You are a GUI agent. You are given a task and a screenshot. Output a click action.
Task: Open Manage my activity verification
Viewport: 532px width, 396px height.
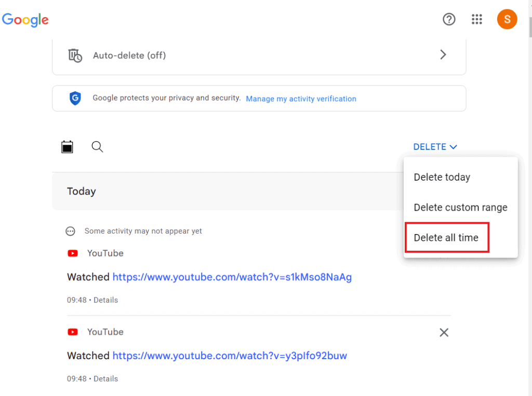[301, 99]
